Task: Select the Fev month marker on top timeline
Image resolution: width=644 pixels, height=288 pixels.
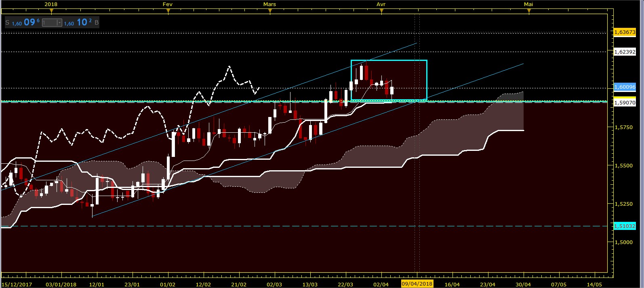Action: pos(168,4)
